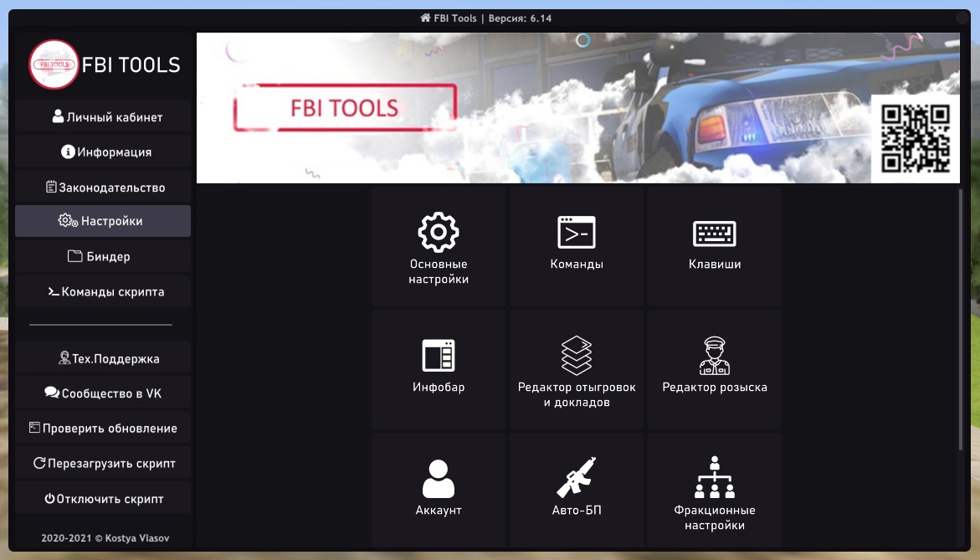Open Личный кабинет in the sidebar
This screenshot has width=980, height=560.
[103, 117]
